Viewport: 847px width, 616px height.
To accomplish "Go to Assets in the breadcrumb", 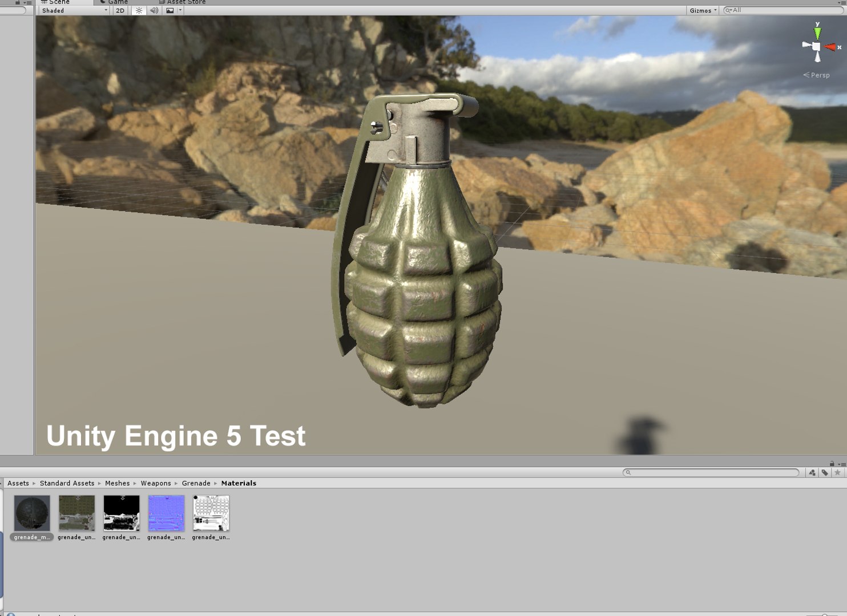I will coord(18,483).
